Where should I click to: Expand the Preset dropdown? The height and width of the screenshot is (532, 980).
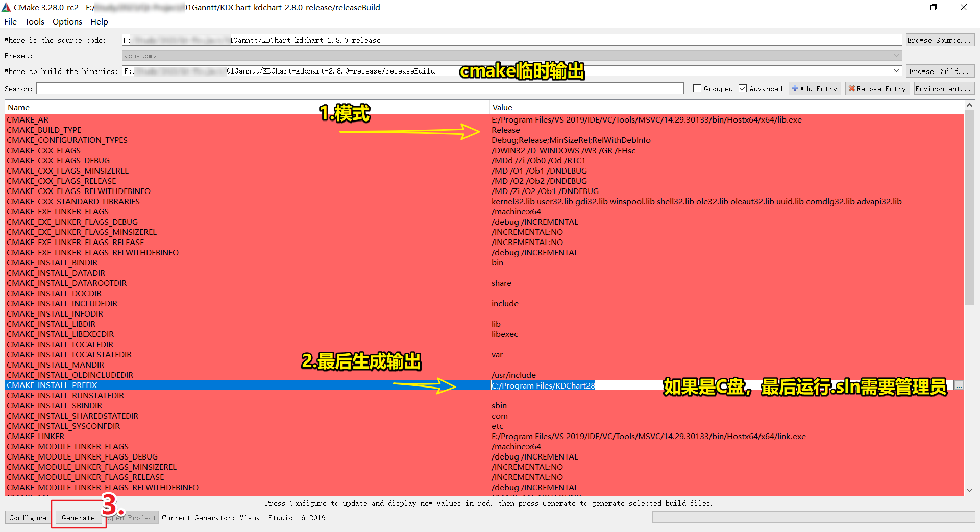coord(897,56)
